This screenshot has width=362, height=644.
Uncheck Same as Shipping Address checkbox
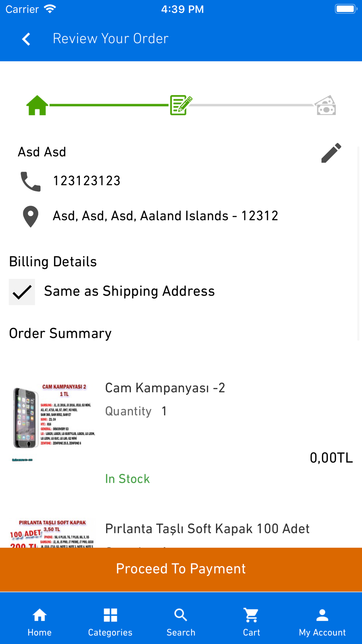[x=22, y=292]
